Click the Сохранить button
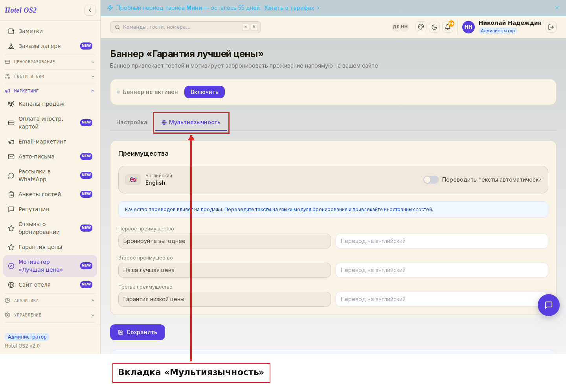The width and height of the screenshot is (566, 392). 138,332
